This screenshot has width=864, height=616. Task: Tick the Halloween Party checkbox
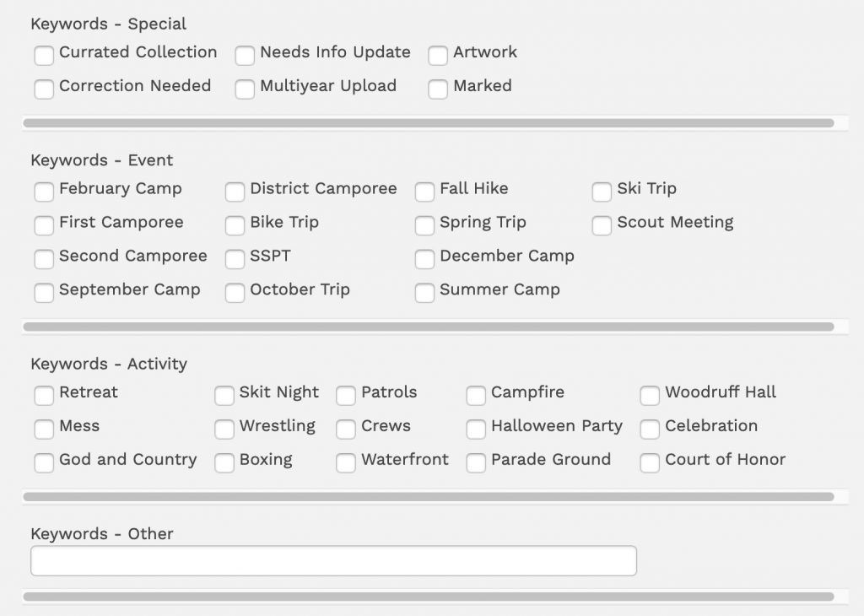476,430
